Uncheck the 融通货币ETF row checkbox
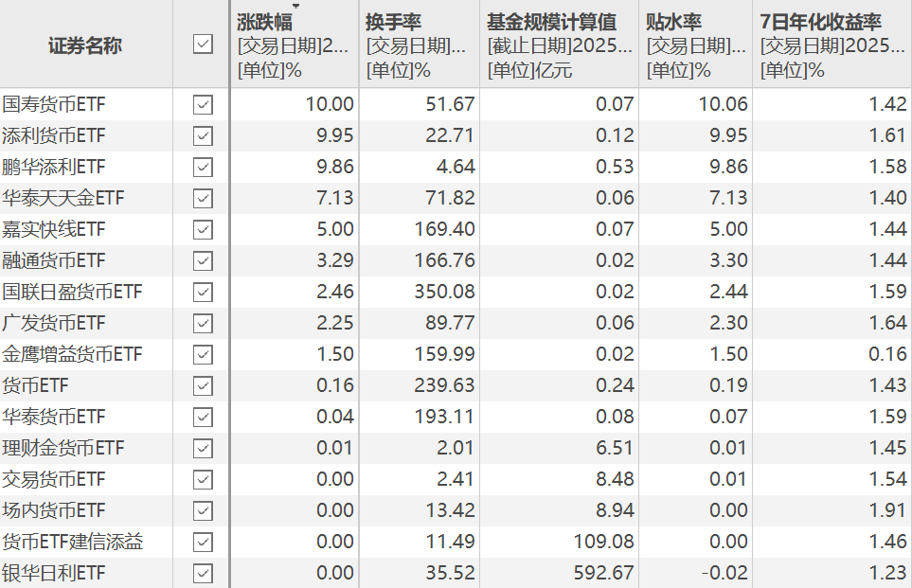This screenshot has height=588, width=912. point(203,261)
